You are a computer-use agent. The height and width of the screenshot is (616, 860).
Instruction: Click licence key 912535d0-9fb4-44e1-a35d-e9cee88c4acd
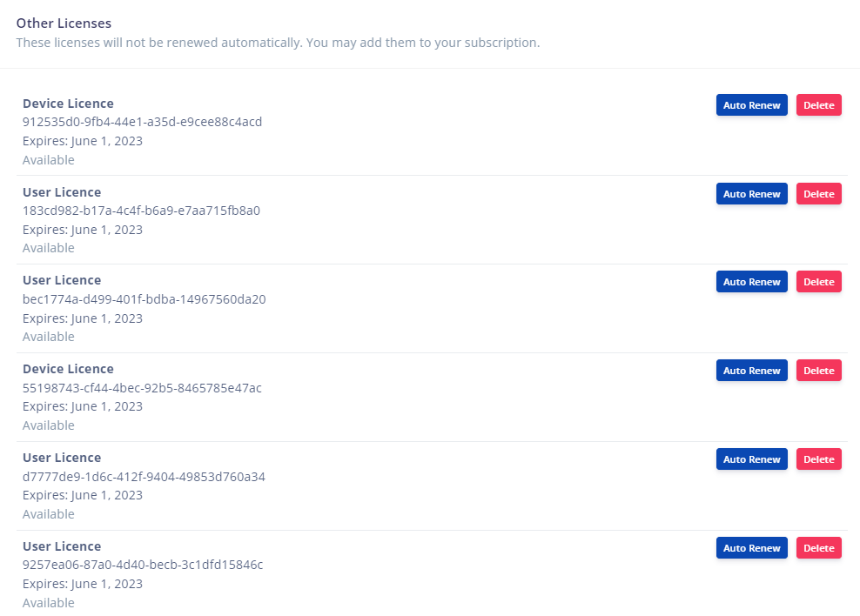[142, 122]
